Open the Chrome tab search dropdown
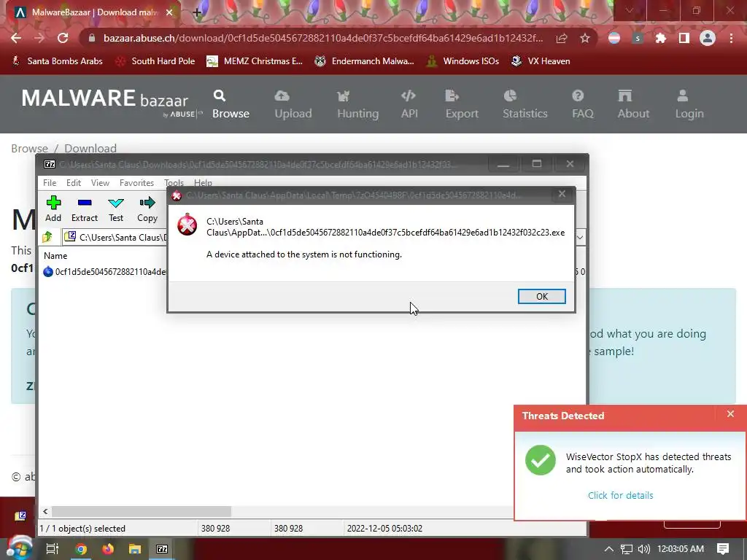 pos(630,10)
